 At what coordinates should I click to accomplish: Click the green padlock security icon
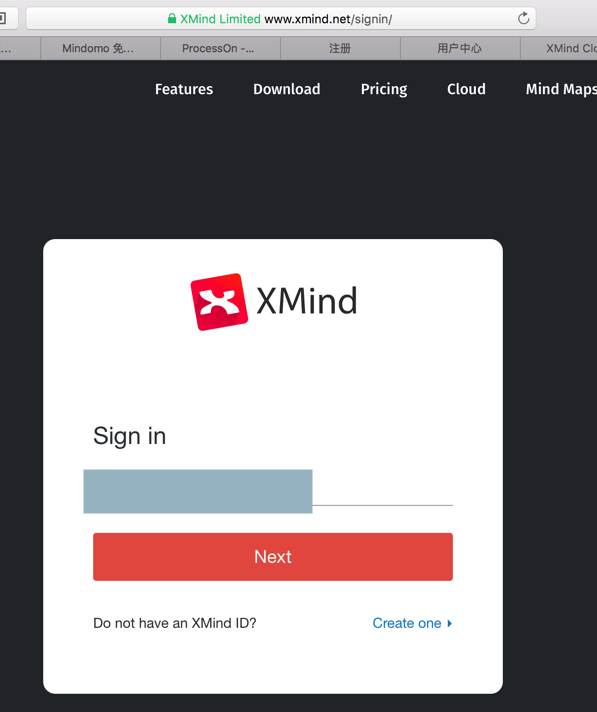coord(172,18)
